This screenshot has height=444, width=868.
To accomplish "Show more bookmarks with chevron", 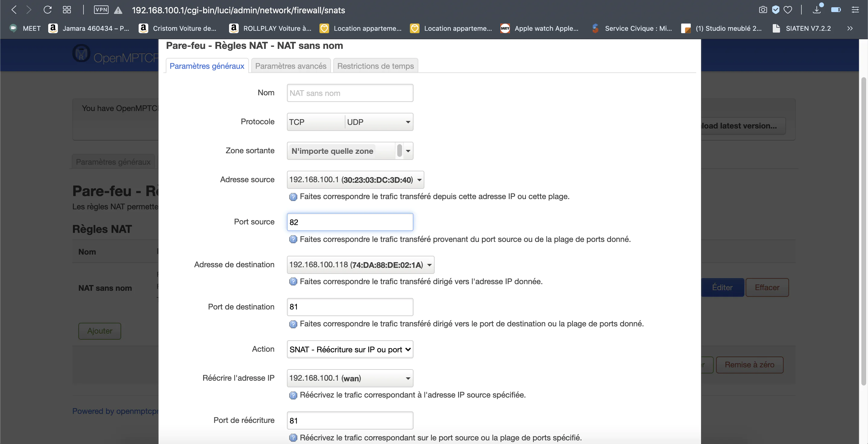I will (850, 28).
